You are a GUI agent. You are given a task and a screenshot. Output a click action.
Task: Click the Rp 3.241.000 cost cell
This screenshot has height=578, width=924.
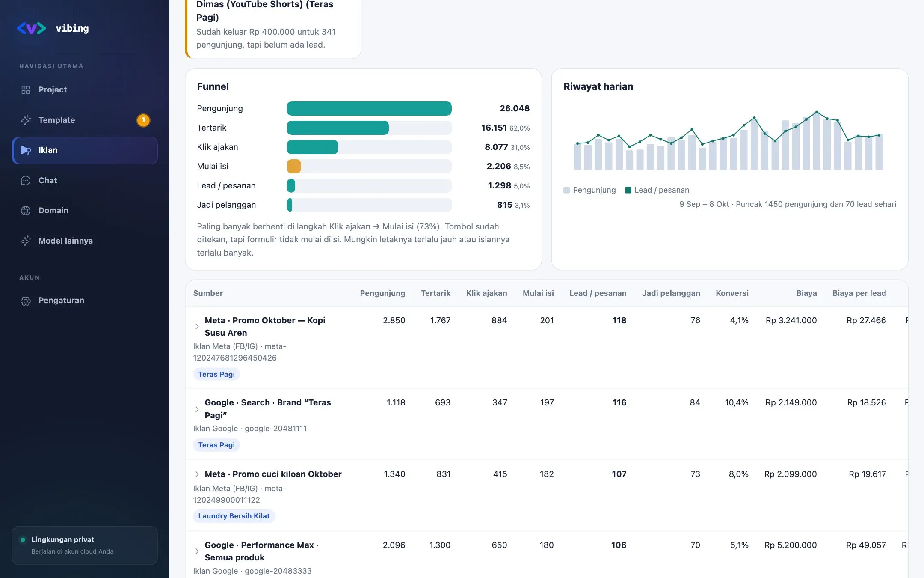point(791,321)
